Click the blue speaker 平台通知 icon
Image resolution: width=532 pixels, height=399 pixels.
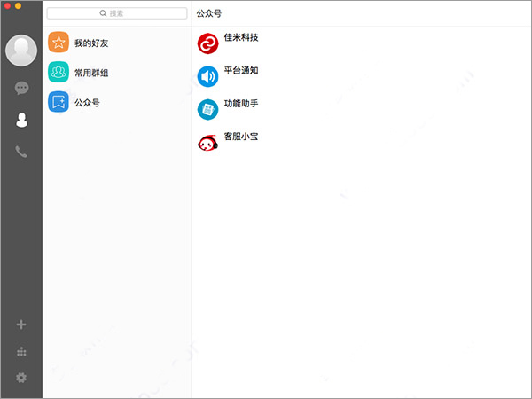click(x=207, y=76)
